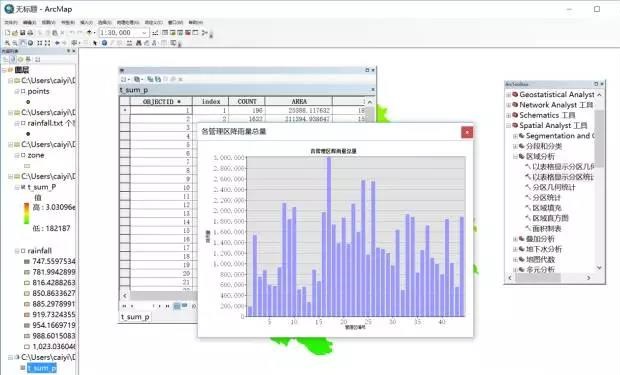Click the Find binoculars icon
This screenshot has height=375, width=620.
[x=138, y=43]
